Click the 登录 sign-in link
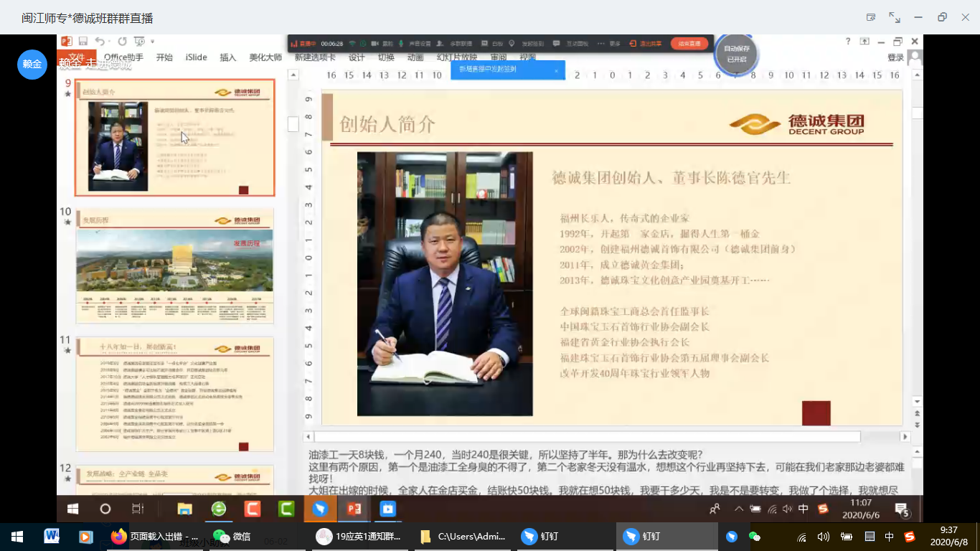Screen dimensions: 980x551 click(895, 57)
